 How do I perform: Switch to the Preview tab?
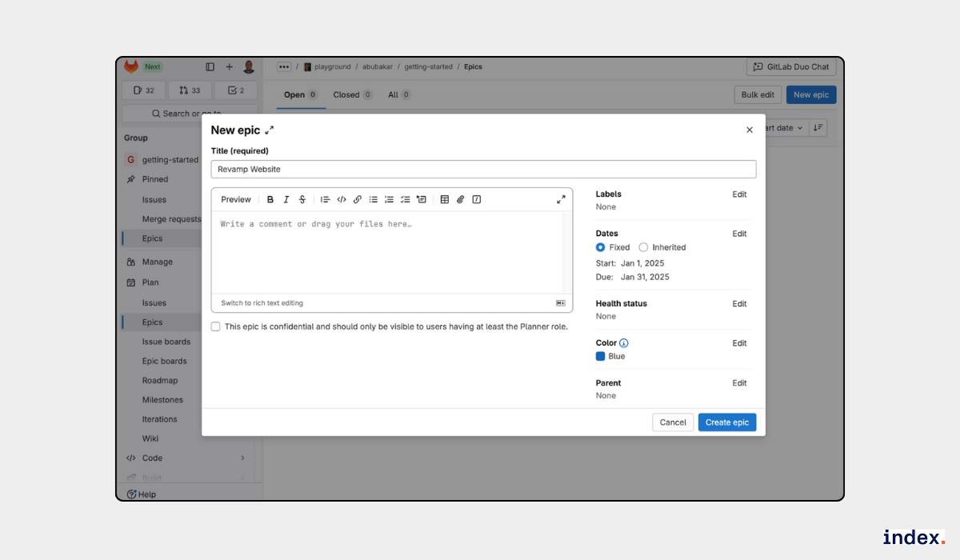click(x=236, y=200)
